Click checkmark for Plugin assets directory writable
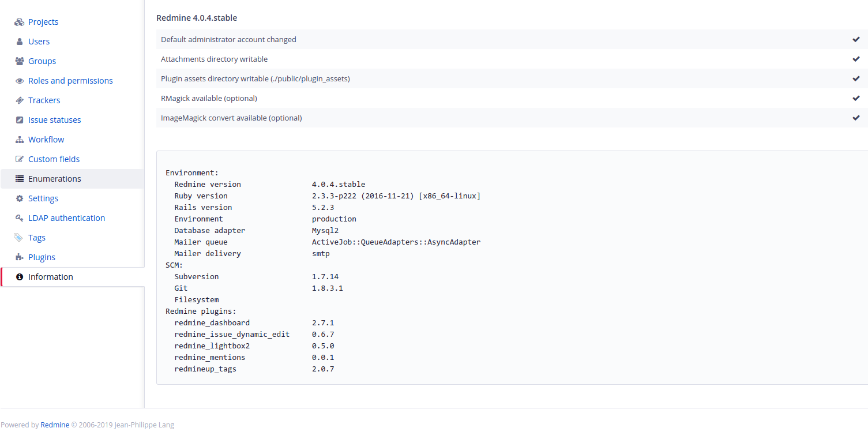The height and width of the screenshot is (443, 868). pos(856,78)
